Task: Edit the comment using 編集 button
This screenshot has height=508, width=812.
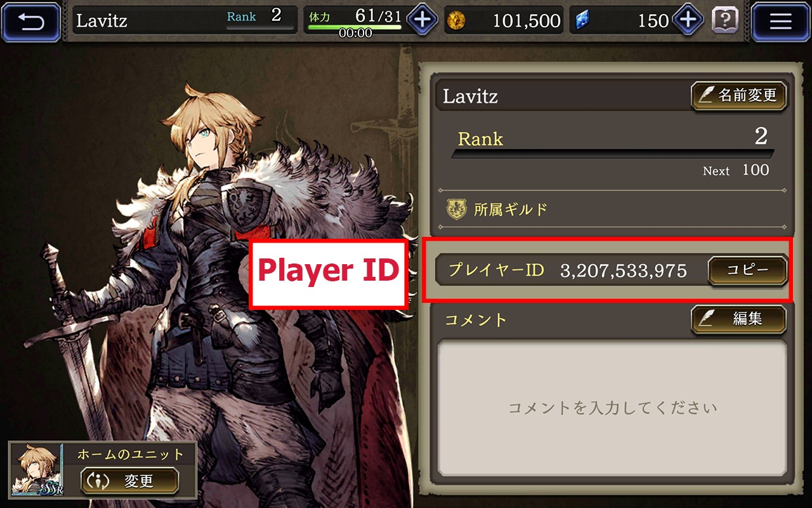Action: [739, 319]
